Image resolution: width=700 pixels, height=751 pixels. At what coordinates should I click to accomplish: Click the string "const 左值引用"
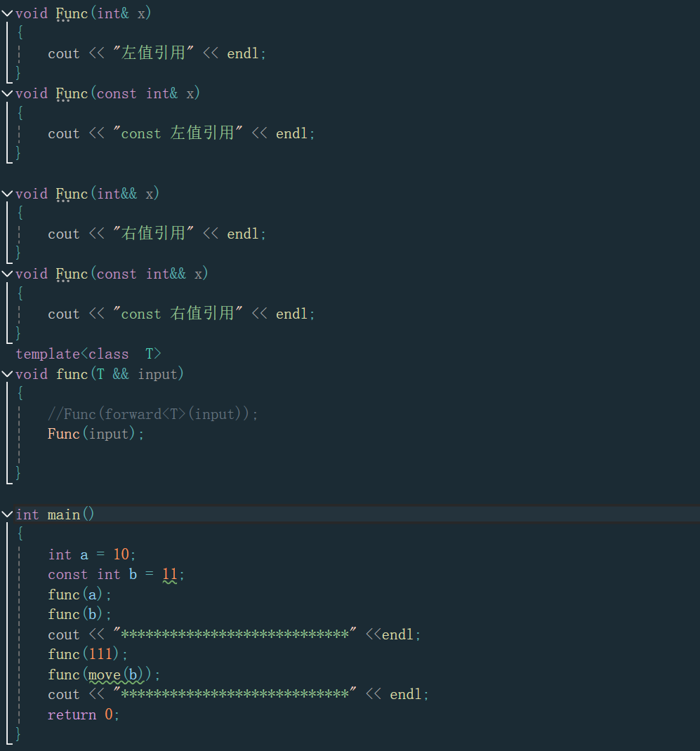point(178,133)
